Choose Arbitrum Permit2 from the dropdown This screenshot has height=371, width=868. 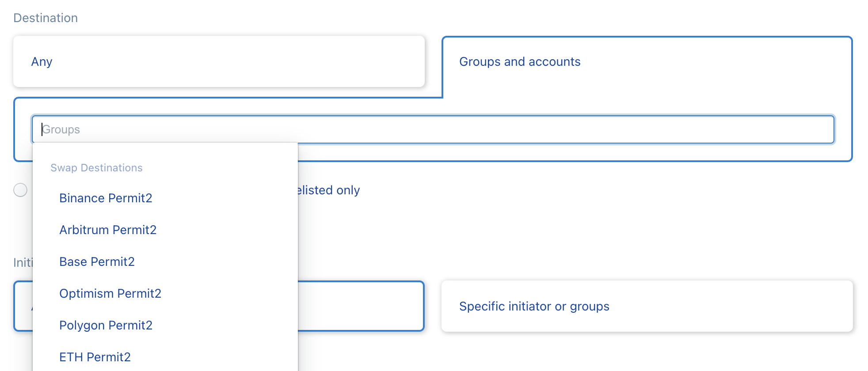point(165,230)
